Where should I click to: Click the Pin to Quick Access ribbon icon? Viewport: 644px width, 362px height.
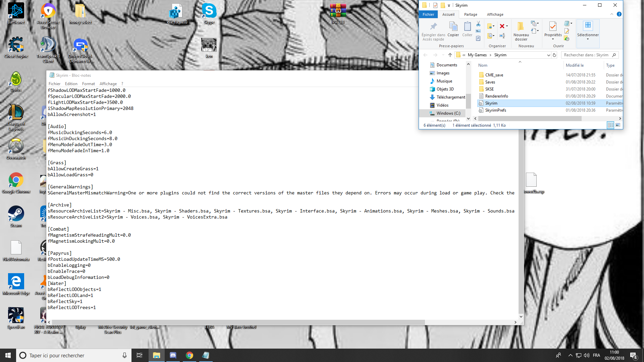pyautogui.click(x=433, y=26)
